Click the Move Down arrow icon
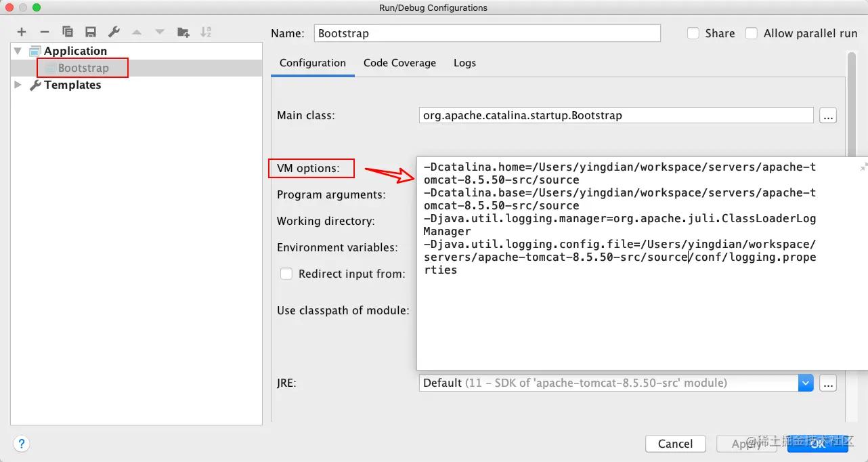This screenshot has height=462, width=868. click(160, 32)
